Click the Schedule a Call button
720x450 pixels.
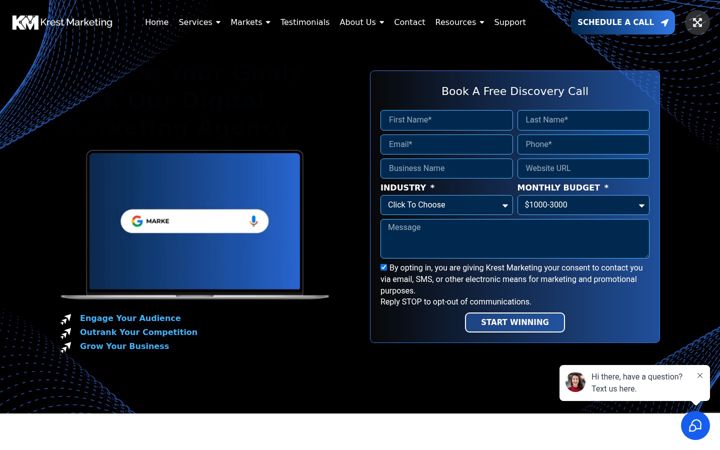623,22
